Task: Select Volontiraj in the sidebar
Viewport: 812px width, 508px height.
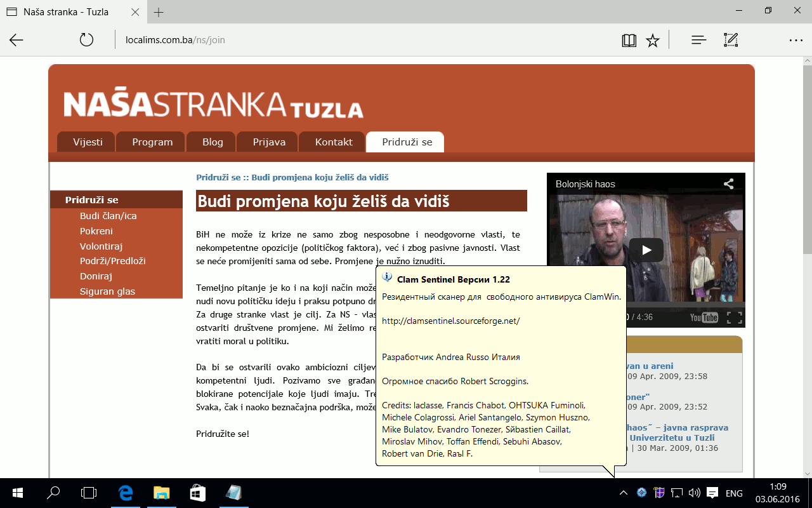Action: point(101,246)
